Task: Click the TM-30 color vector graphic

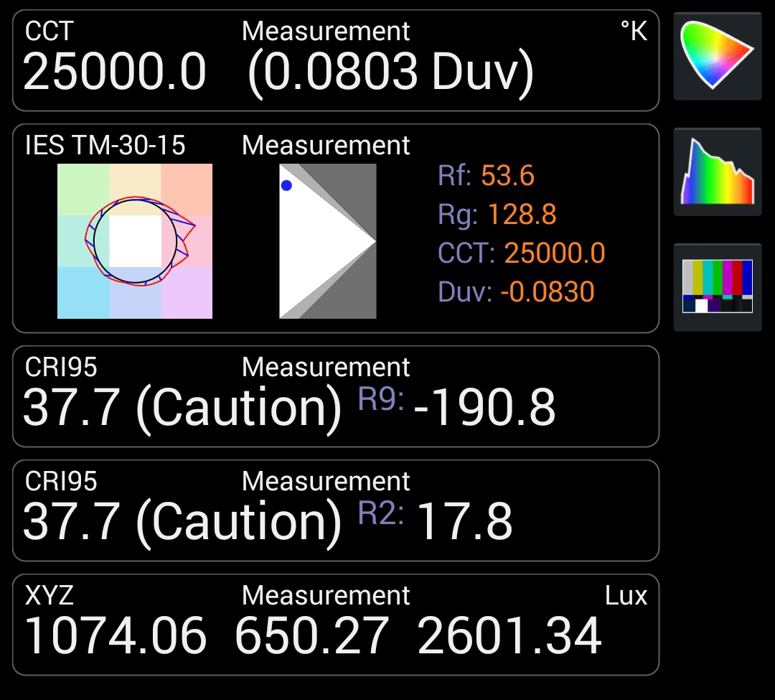Action: tap(135, 241)
